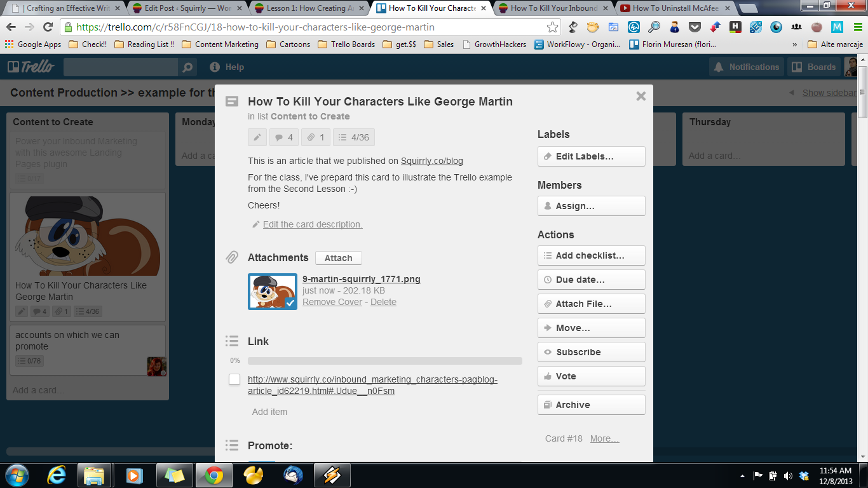Close the card dialog with the X
The image size is (868, 488).
pos(641,96)
